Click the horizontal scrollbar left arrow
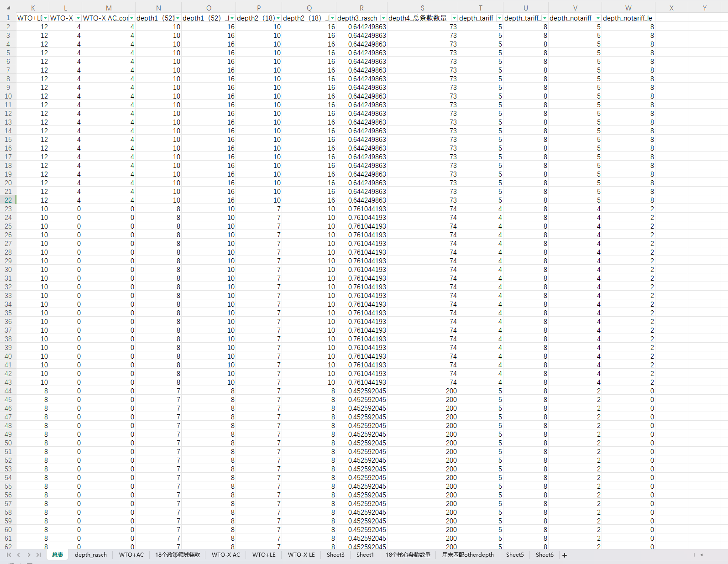This screenshot has height=564, width=728. tap(702, 555)
